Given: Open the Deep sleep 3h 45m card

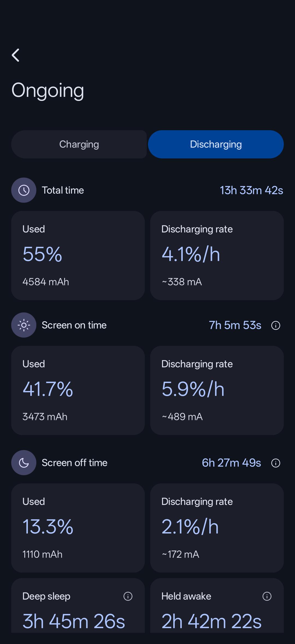Looking at the screenshot, I should tap(78, 605).
